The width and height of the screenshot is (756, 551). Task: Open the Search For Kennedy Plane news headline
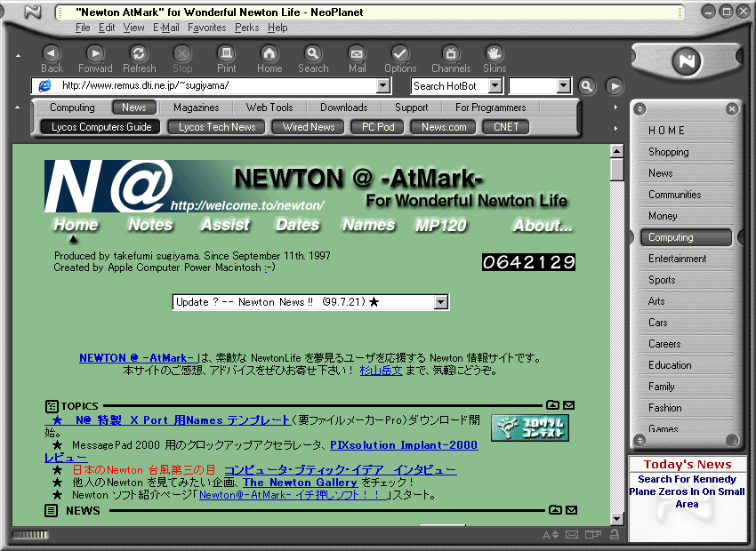tap(687, 491)
